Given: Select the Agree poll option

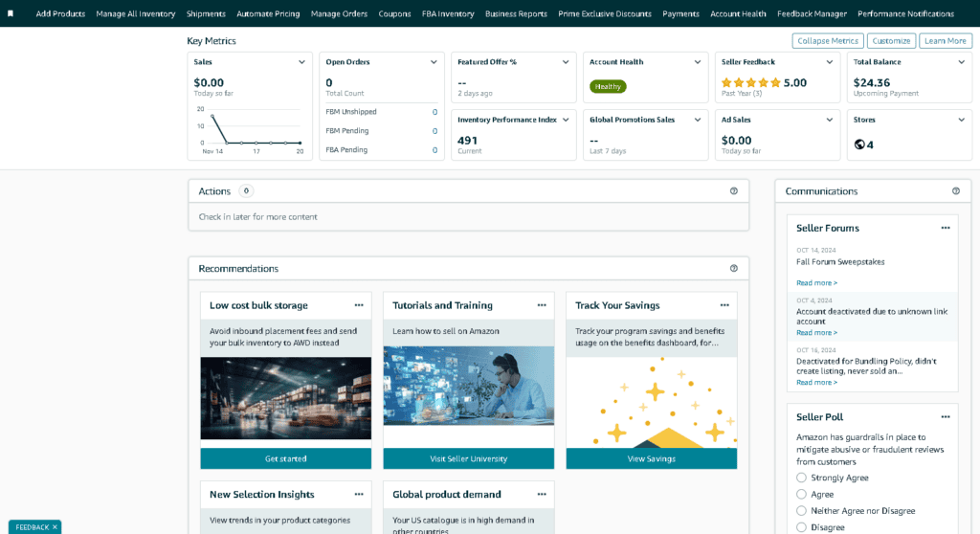Looking at the screenshot, I should click(801, 494).
